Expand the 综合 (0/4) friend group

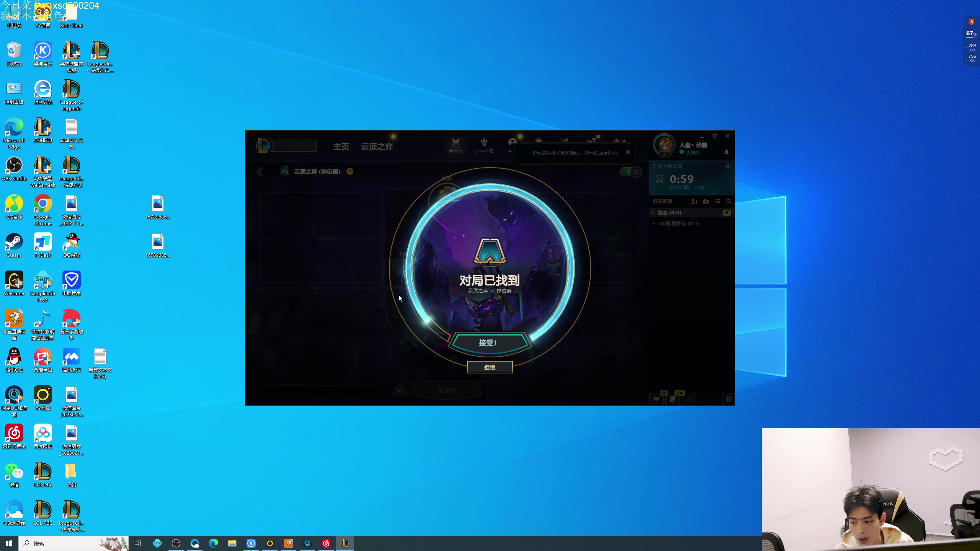pyautogui.click(x=691, y=213)
